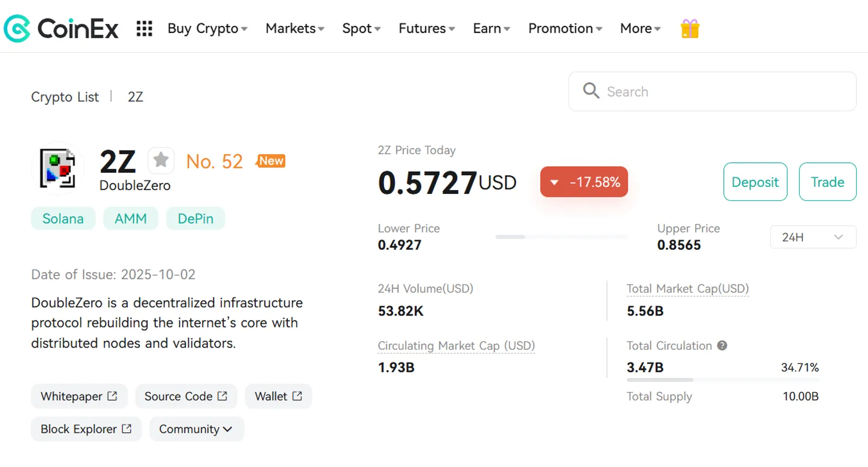Click the Lower Price value 0.4927

click(x=399, y=245)
